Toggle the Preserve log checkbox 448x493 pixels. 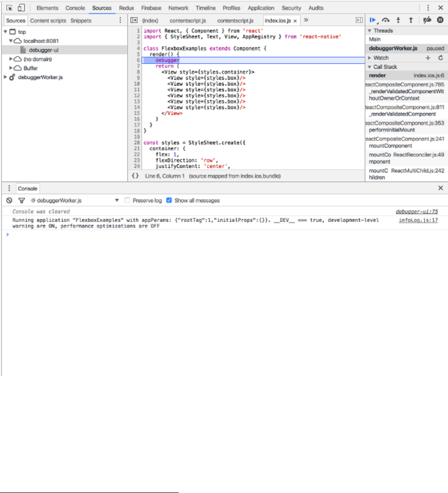click(x=127, y=201)
